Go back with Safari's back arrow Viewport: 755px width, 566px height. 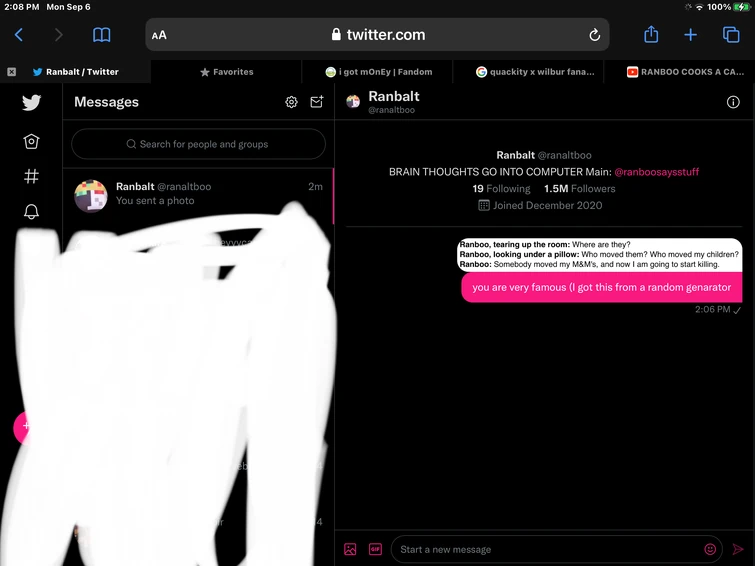click(19, 35)
